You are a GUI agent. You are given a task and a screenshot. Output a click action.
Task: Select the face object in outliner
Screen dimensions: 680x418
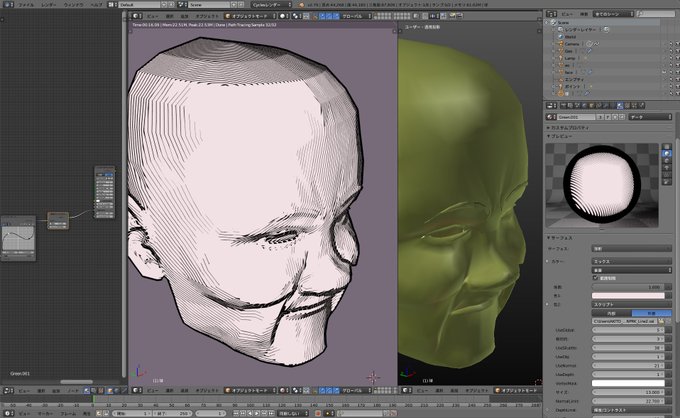click(569, 72)
